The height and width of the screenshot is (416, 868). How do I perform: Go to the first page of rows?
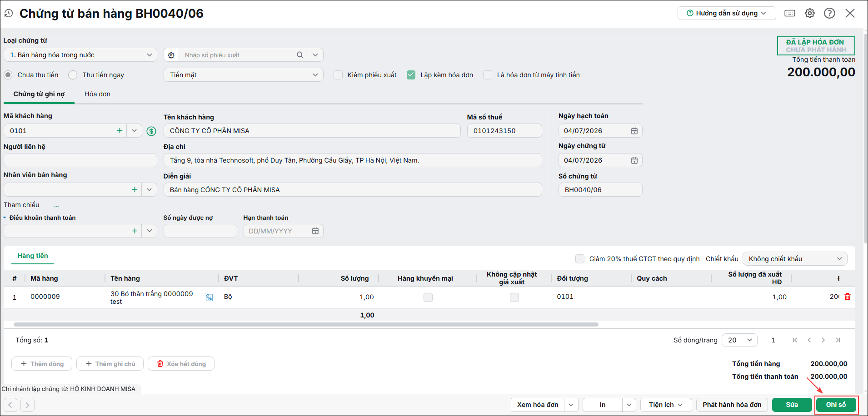coord(795,340)
